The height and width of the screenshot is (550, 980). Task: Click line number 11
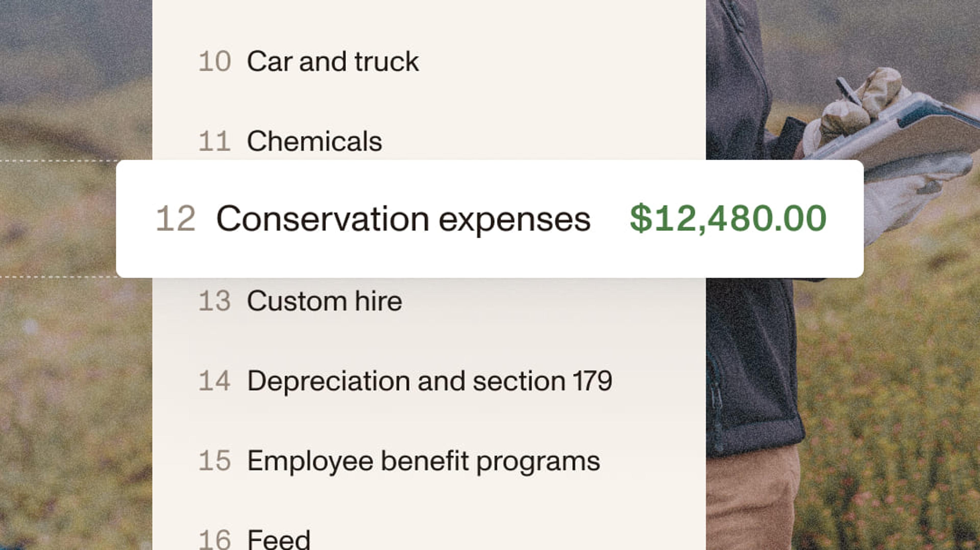(215, 141)
